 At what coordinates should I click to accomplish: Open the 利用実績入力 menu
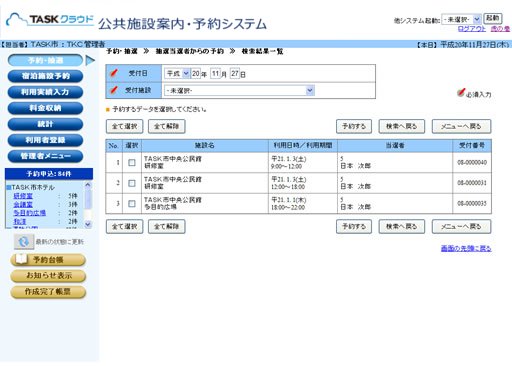[x=45, y=92]
